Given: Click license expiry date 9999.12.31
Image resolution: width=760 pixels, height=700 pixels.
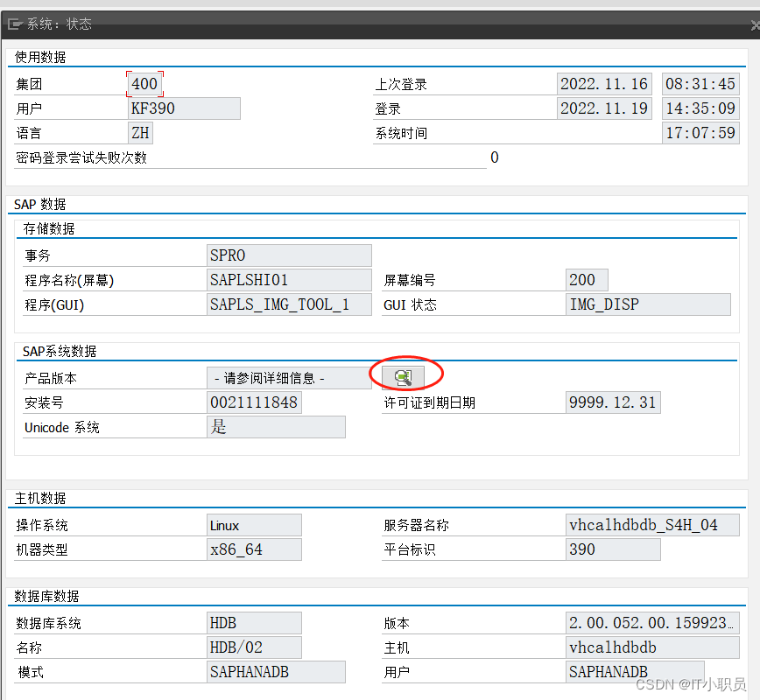Looking at the screenshot, I should 613,402.
